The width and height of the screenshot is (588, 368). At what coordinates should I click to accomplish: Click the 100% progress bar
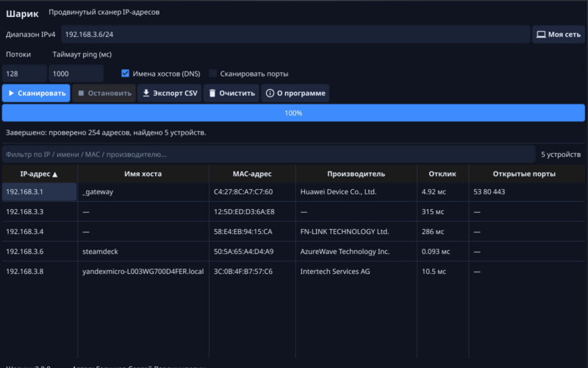click(x=293, y=113)
